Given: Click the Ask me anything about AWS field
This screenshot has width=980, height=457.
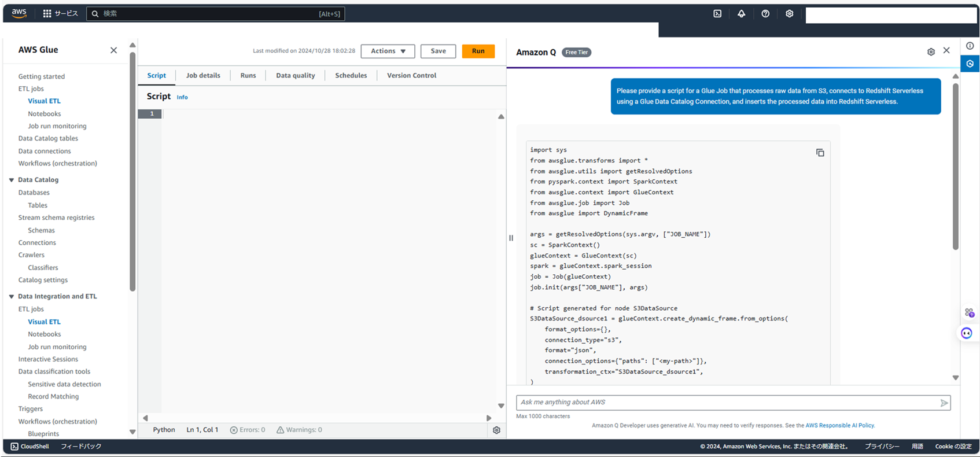Looking at the screenshot, I should (x=733, y=403).
